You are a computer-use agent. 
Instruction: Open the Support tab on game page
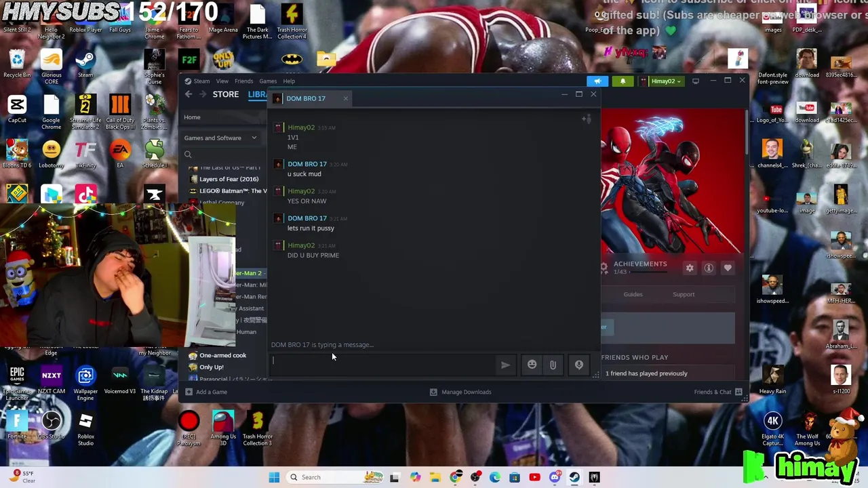[x=684, y=294]
